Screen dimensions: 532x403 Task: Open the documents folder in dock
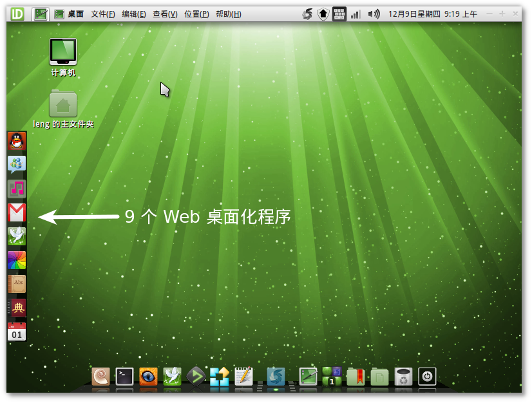point(379,377)
